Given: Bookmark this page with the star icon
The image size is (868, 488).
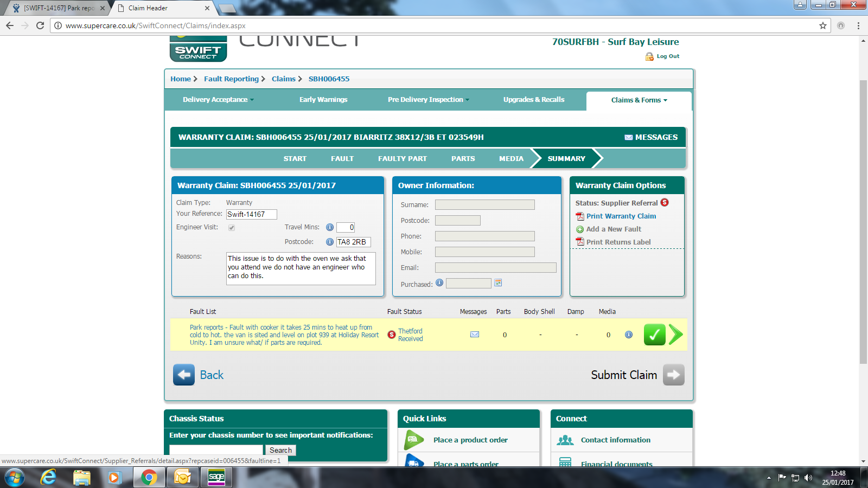Looking at the screenshot, I should 822,25.
